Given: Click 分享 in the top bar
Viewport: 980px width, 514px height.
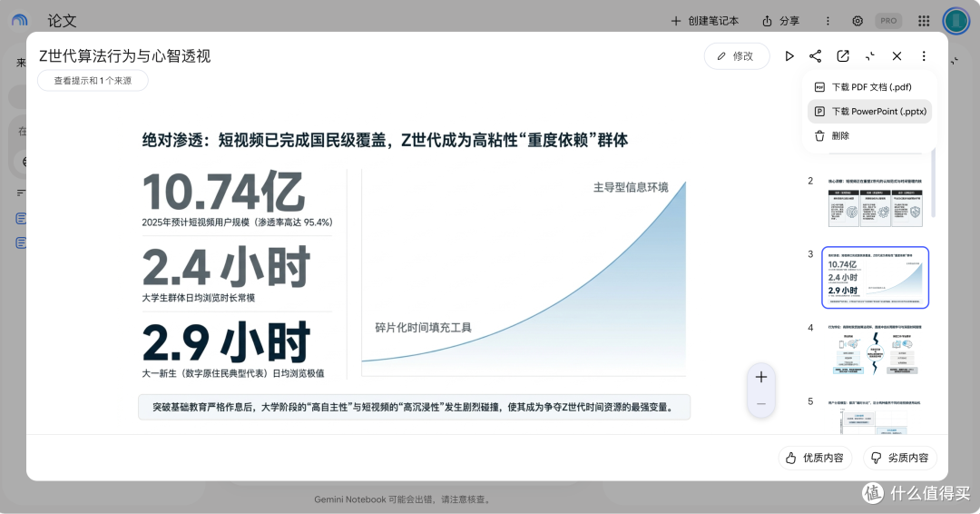Looking at the screenshot, I should click(780, 21).
